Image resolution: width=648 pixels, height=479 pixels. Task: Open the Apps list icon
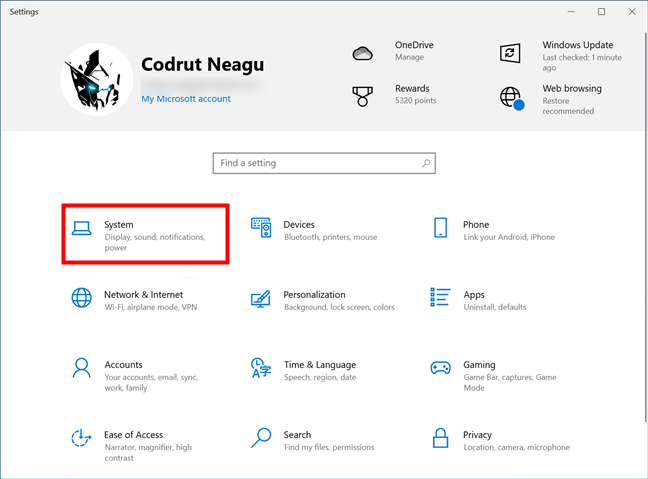click(x=440, y=298)
